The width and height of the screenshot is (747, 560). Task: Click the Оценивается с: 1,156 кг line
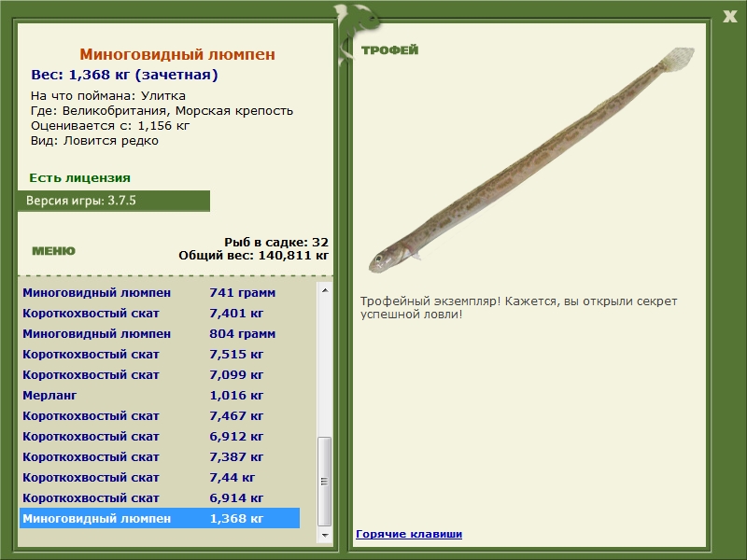click(x=110, y=126)
